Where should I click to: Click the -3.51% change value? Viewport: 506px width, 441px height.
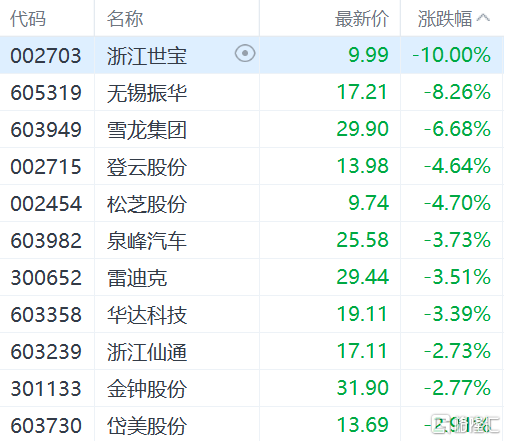coord(457,277)
